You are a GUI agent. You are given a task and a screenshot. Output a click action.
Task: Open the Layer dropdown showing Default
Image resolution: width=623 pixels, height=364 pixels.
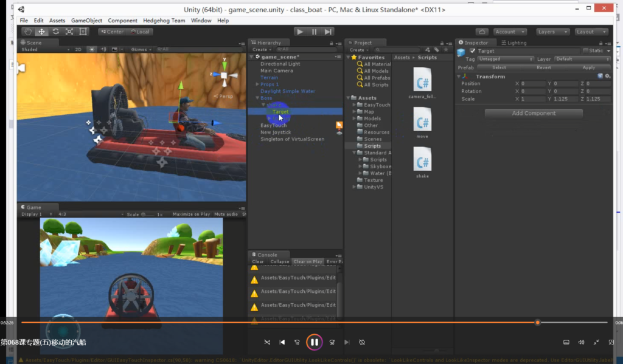pos(582,59)
